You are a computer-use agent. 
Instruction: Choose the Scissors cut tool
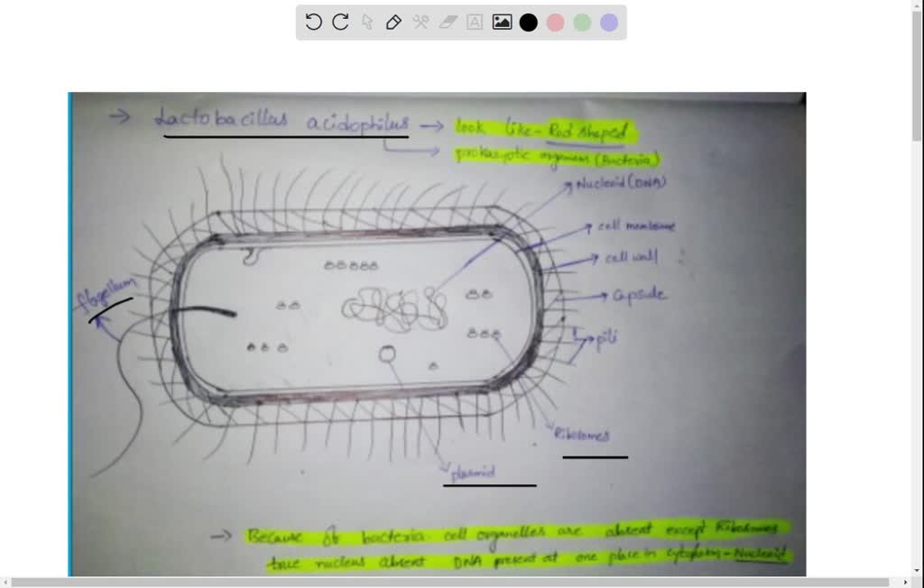click(x=420, y=22)
